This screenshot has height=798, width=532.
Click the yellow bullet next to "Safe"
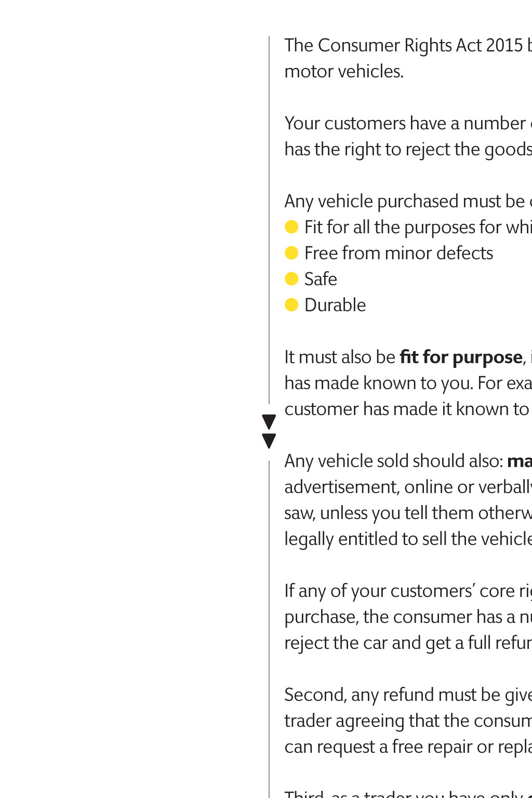coord(291,279)
